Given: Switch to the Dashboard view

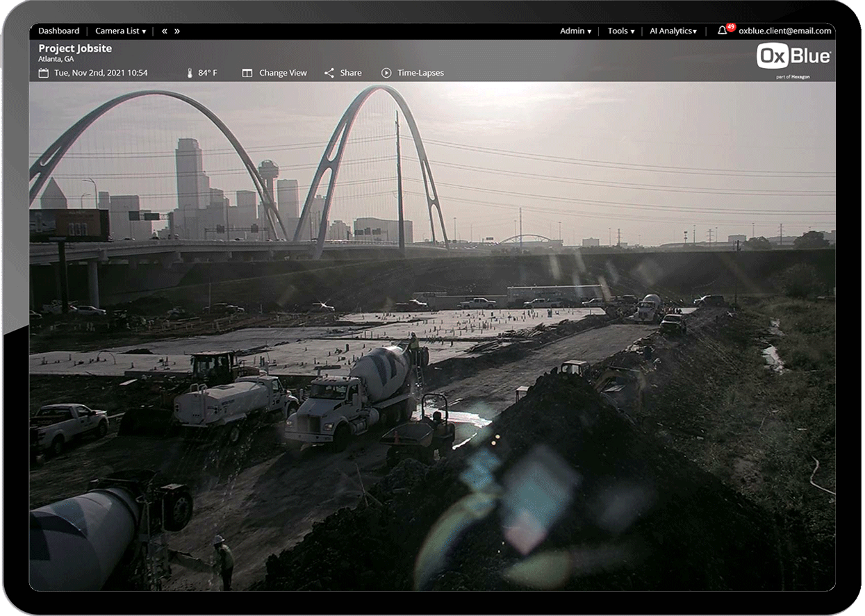Looking at the screenshot, I should (x=58, y=31).
